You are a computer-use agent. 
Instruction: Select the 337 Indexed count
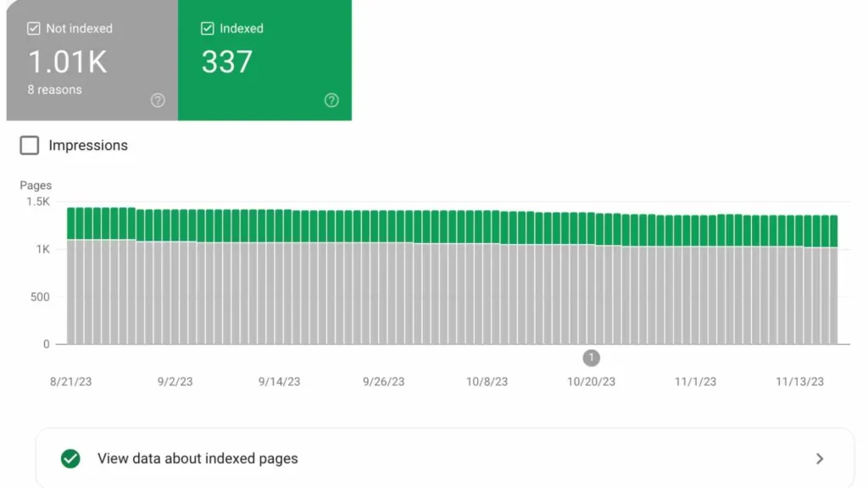tap(226, 62)
